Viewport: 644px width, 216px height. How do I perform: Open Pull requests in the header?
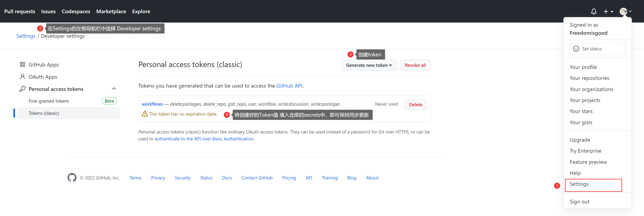point(20,12)
